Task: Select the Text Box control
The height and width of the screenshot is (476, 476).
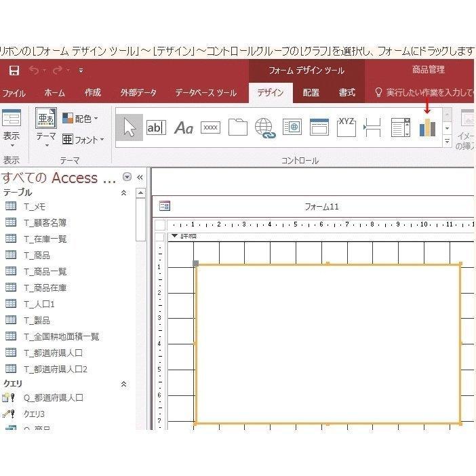Action: click(x=156, y=127)
